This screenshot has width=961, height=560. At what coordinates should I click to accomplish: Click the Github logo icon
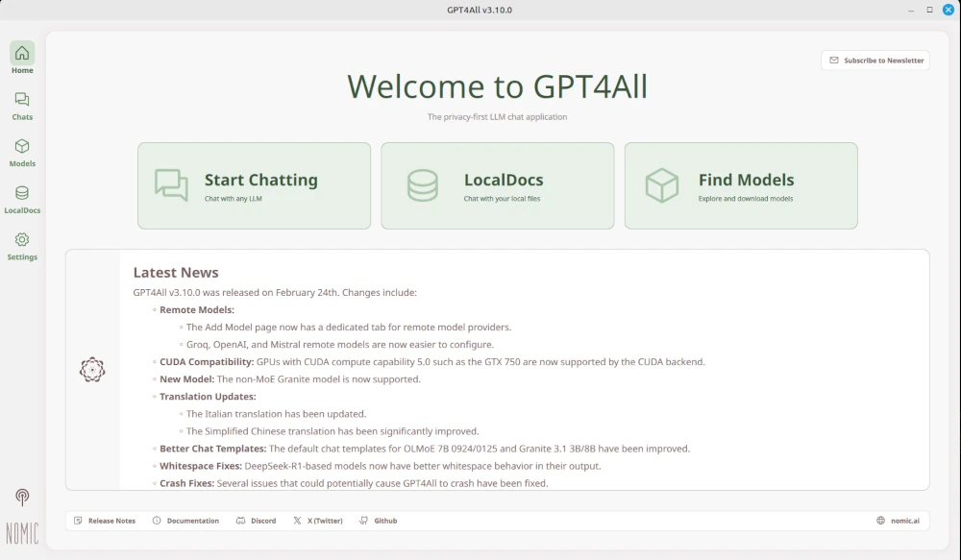tap(364, 521)
